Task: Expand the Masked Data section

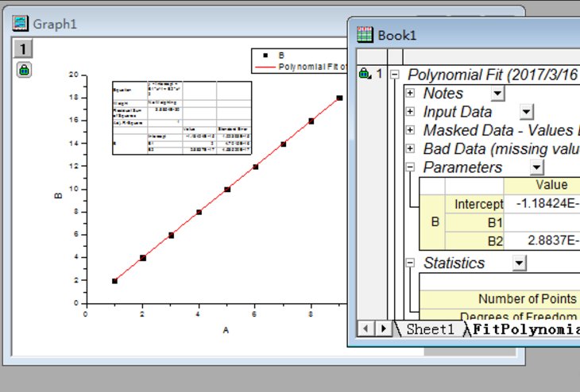Action: (x=410, y=130)
